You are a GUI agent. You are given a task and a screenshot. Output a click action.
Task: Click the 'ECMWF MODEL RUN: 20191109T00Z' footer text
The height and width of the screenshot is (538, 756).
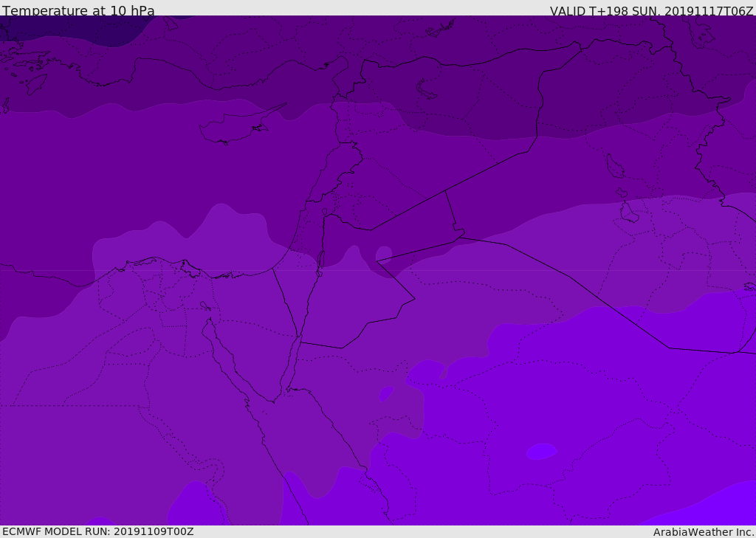(98, 531)
